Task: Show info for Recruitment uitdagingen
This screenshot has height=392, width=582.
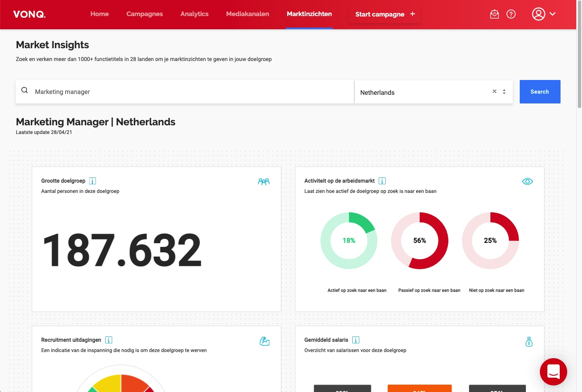Action: click(x=108, y=340)
